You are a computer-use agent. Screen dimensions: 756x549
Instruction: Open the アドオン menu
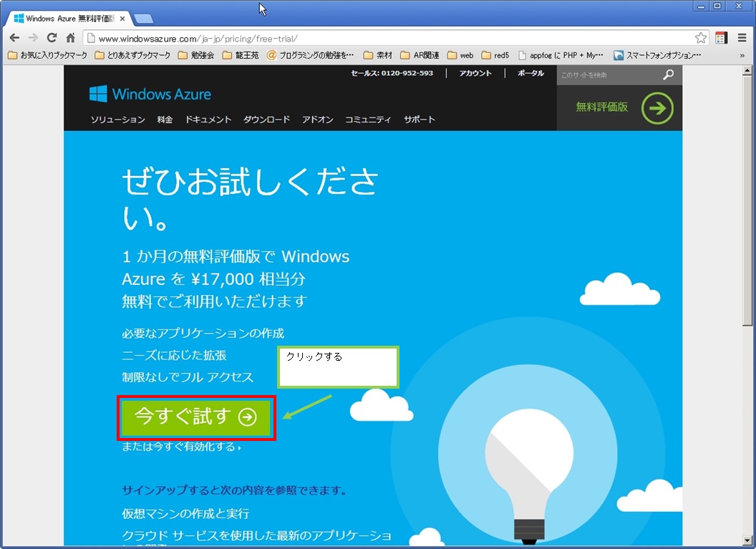[x=318, y=120]
